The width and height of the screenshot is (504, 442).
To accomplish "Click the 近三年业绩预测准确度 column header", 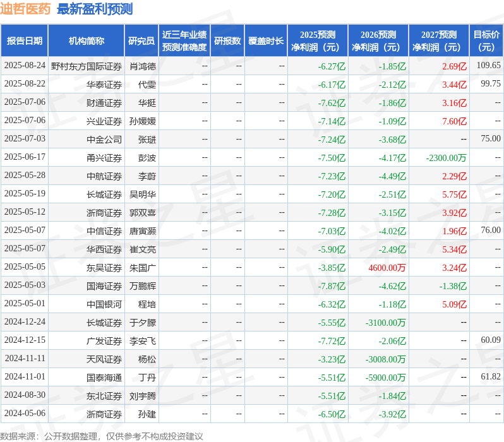I will (184, 41).
